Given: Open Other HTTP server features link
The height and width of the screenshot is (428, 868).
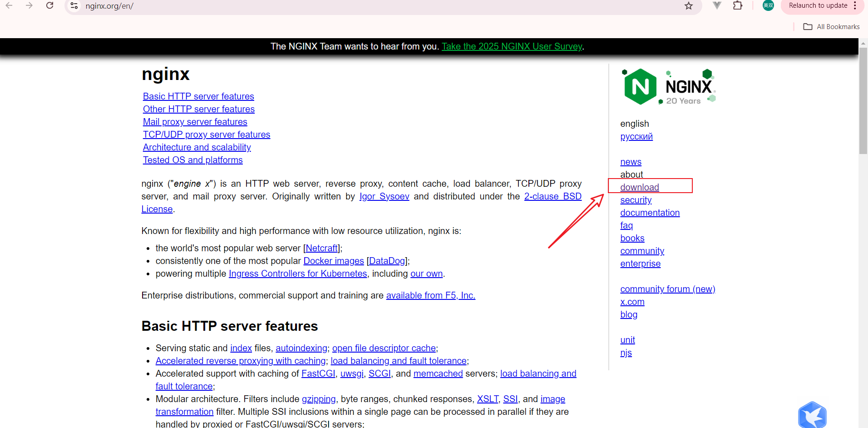Looking at the screenshot, I should [x=199, y=109].
